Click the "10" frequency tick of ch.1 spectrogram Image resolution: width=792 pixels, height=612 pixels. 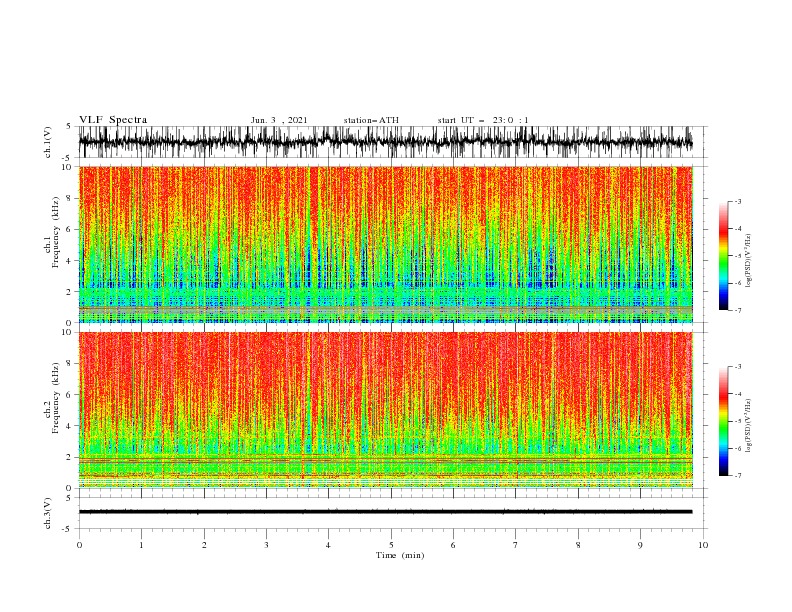point(67,167)
